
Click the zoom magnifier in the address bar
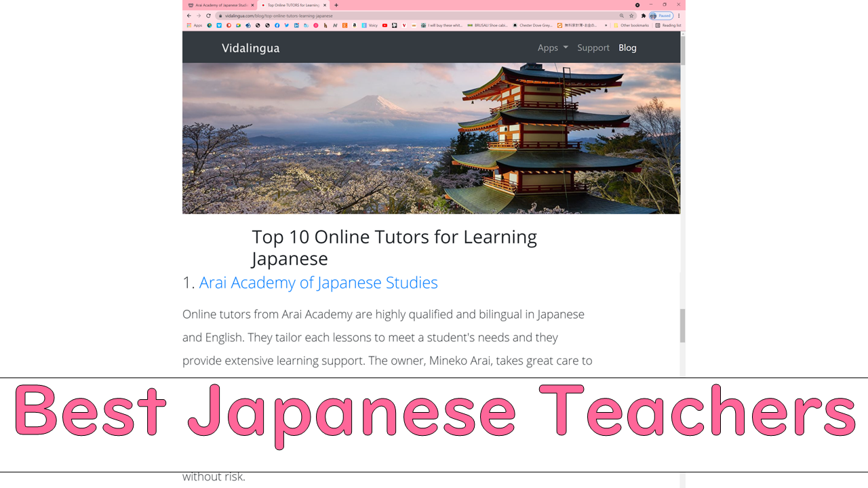click(622, 16)
